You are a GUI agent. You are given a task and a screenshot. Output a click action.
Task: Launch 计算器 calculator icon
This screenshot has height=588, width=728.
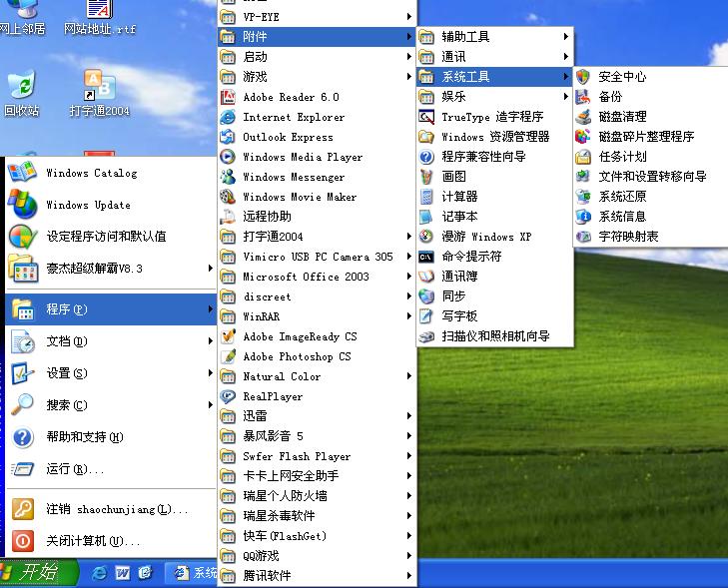[x=426, y=197]
